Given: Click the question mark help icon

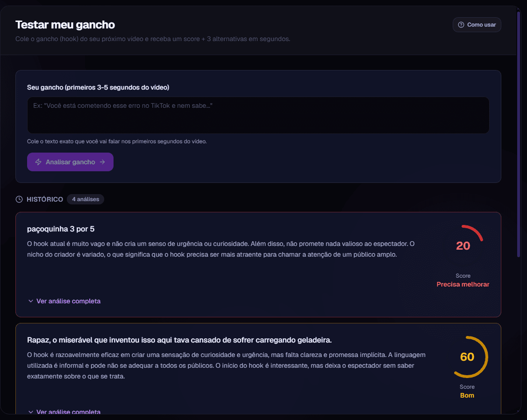Looking at the screenshot, I should (x=461, y=25).
